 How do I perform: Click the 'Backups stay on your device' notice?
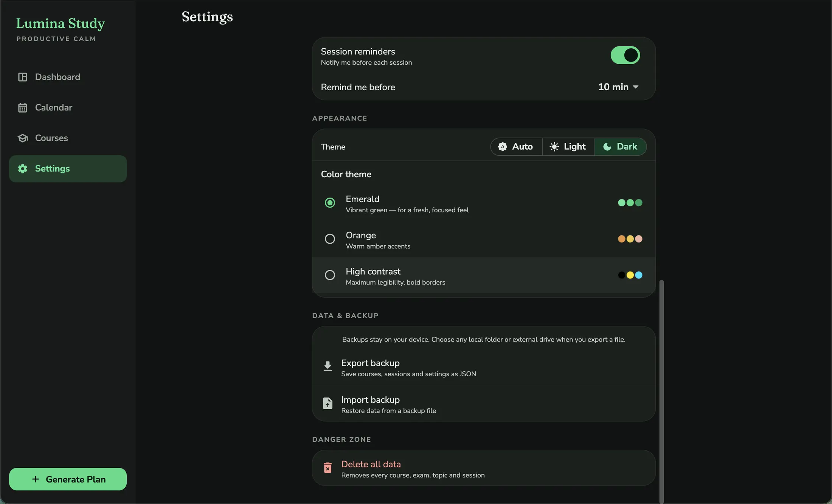pyautogui.click(x=484, y=340)
